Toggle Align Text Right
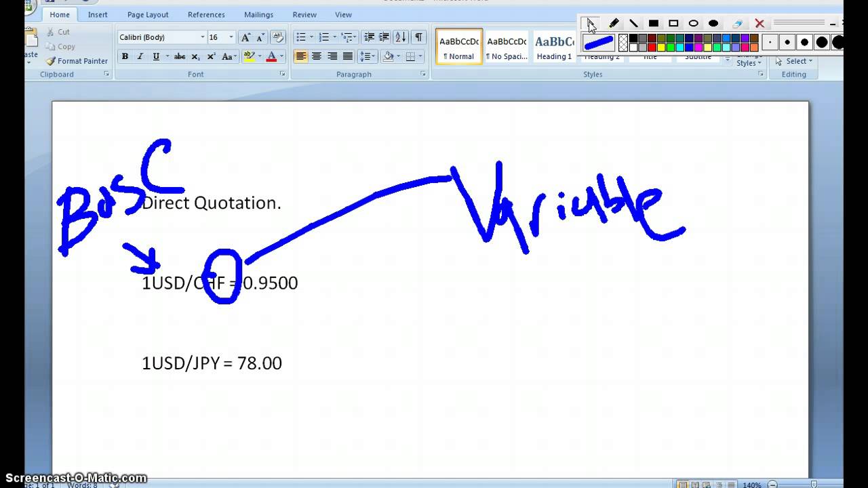The image size is (868, 488). [332, 56]
